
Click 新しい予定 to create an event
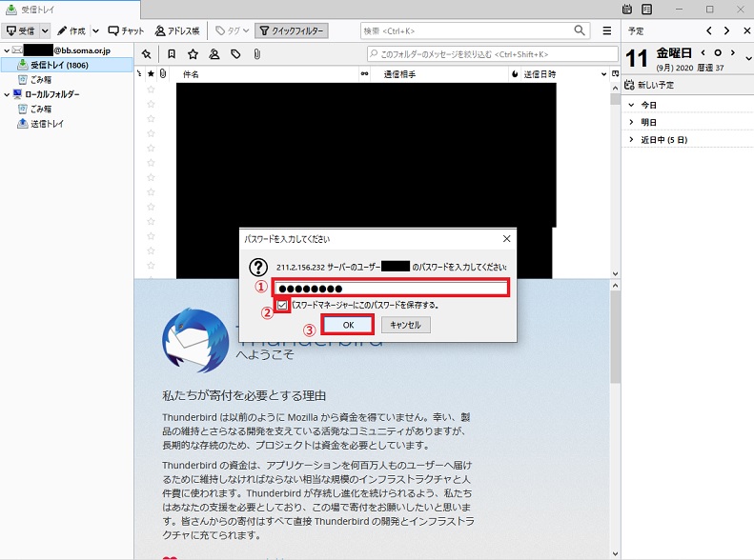[x=649, y=85]
